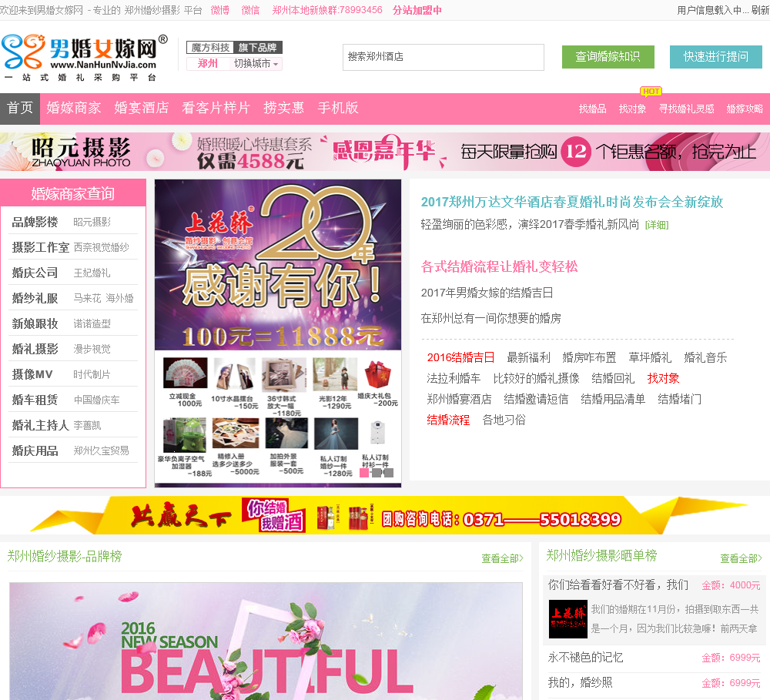The image size is (770, 700).
Task: Select 婚庆公司 category
Action: point(35,273)
